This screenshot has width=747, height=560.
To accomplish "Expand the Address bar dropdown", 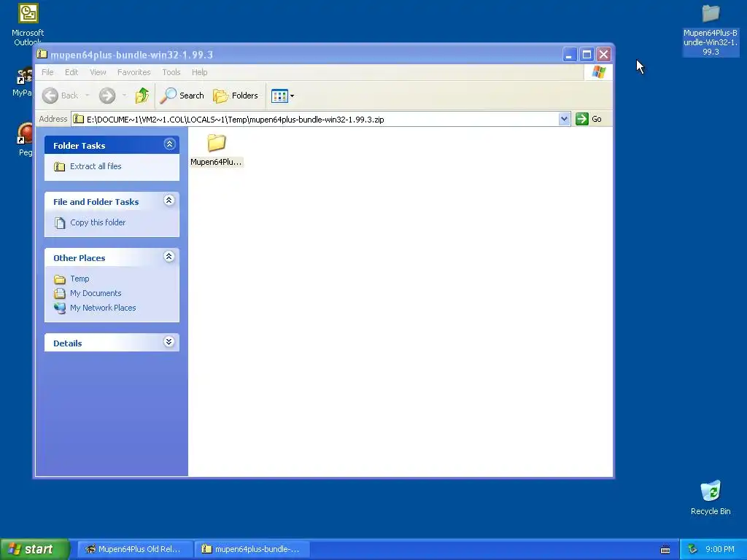I will tap(564, 119).
